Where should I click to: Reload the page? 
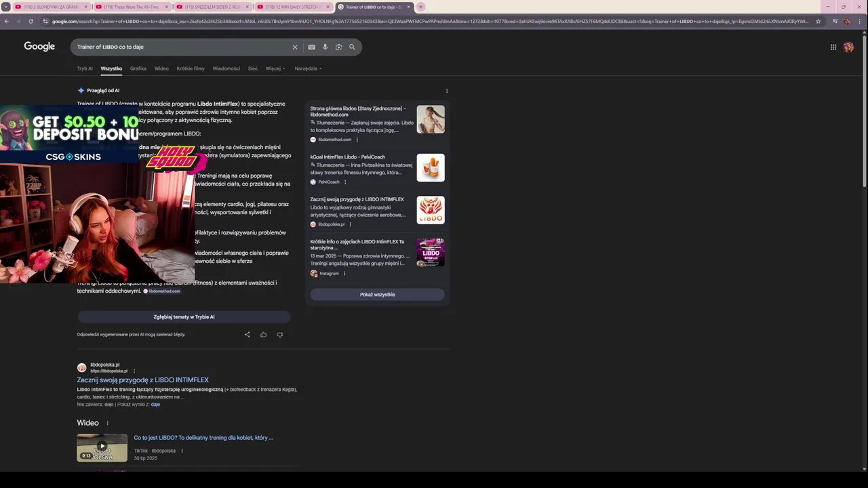[x=31, y=21]
